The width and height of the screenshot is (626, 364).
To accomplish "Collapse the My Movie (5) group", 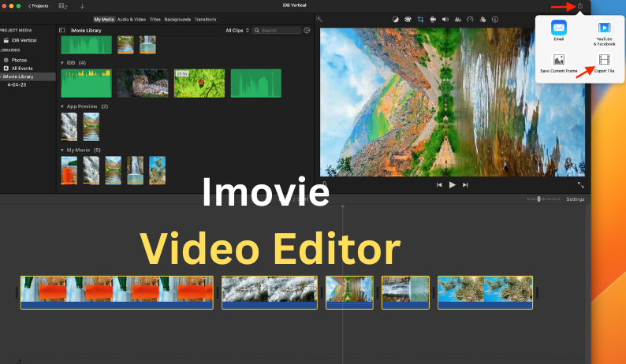I will click(61, 150).
